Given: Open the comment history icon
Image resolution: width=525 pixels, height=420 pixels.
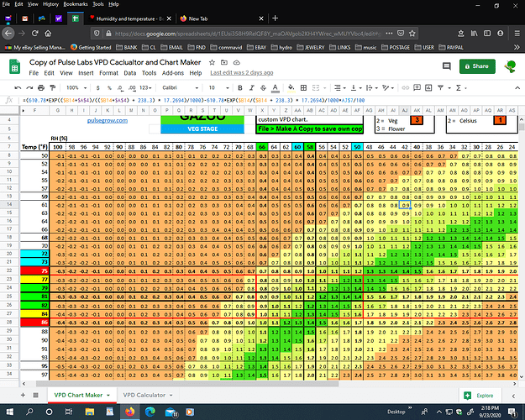Looking at the screenshot, I should tap(447, 66).
